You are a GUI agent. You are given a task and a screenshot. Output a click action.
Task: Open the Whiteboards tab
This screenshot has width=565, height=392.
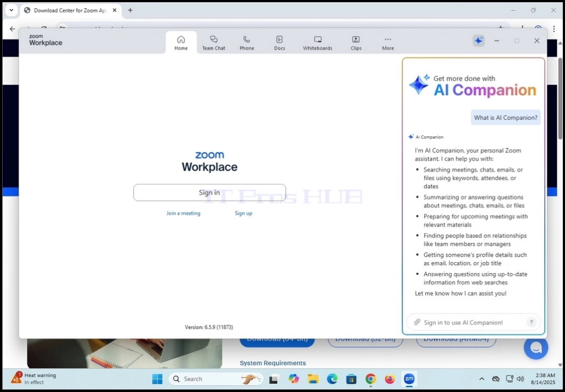coord(318,43)
